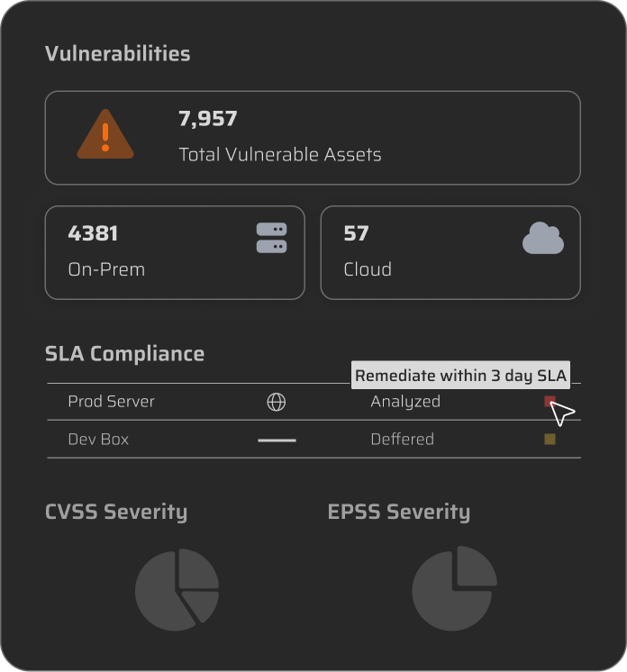The width and height of the screenshot is (627, 672).
Task: Click the 7,957 total count number
Action: tap(208, 119)
